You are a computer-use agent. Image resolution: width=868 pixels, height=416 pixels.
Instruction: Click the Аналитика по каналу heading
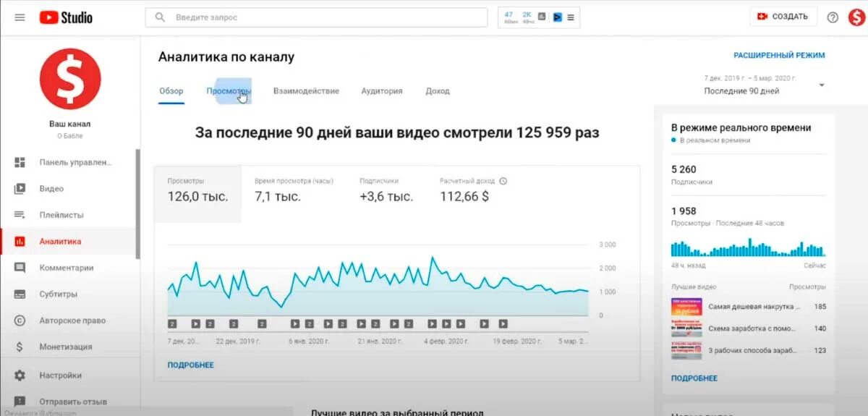coord(226,56)
